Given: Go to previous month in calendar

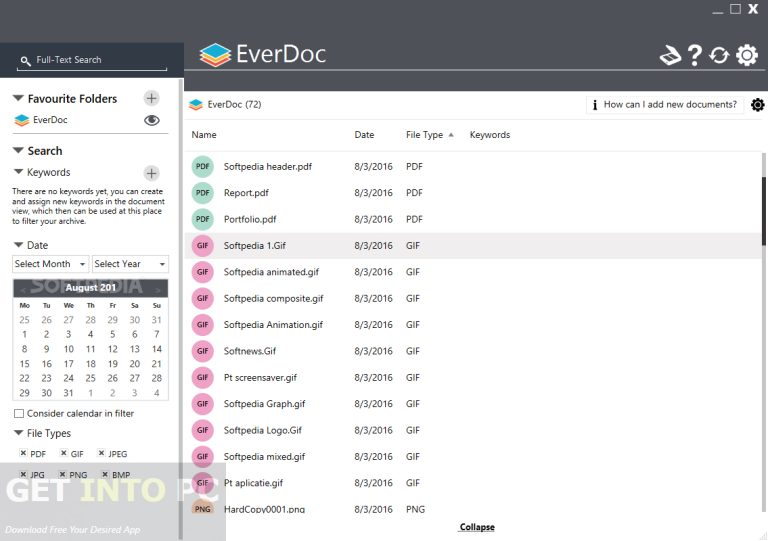Looking at the screenshot, I should (23, 290).
